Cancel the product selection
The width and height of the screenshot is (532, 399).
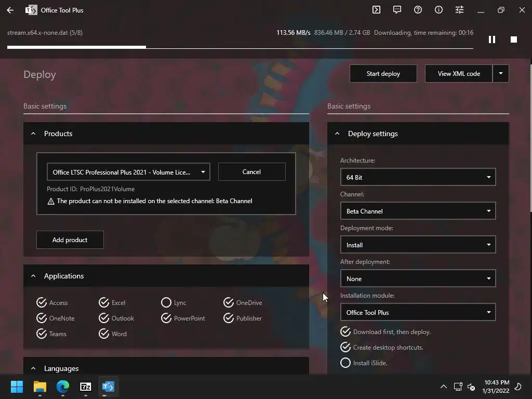point(252,172)
